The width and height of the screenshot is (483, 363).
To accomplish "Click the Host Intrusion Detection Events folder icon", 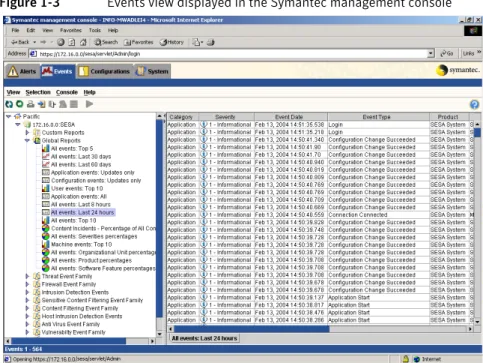I will pyautogui.click(x=37, y=316).
